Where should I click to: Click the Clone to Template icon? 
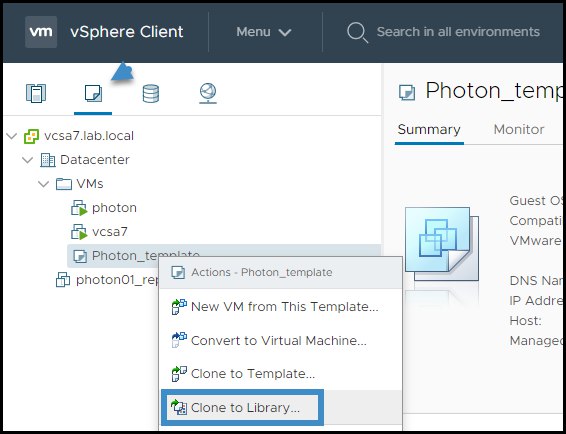point(179,374)
